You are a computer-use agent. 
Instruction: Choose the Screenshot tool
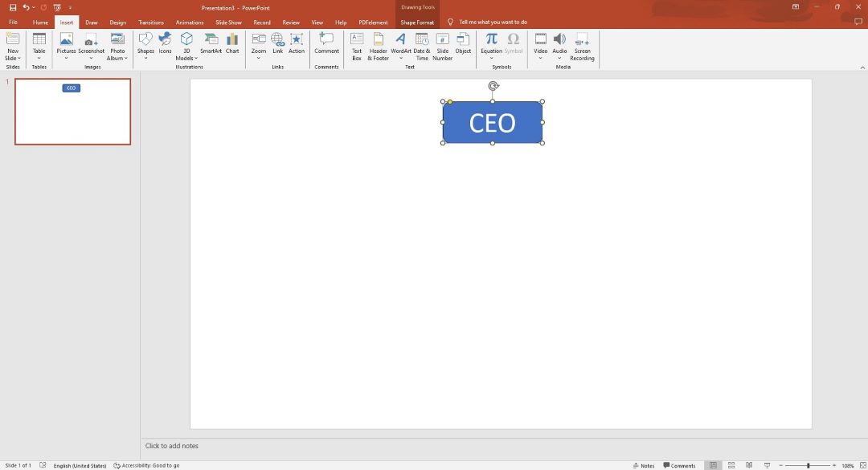[91, 47]
